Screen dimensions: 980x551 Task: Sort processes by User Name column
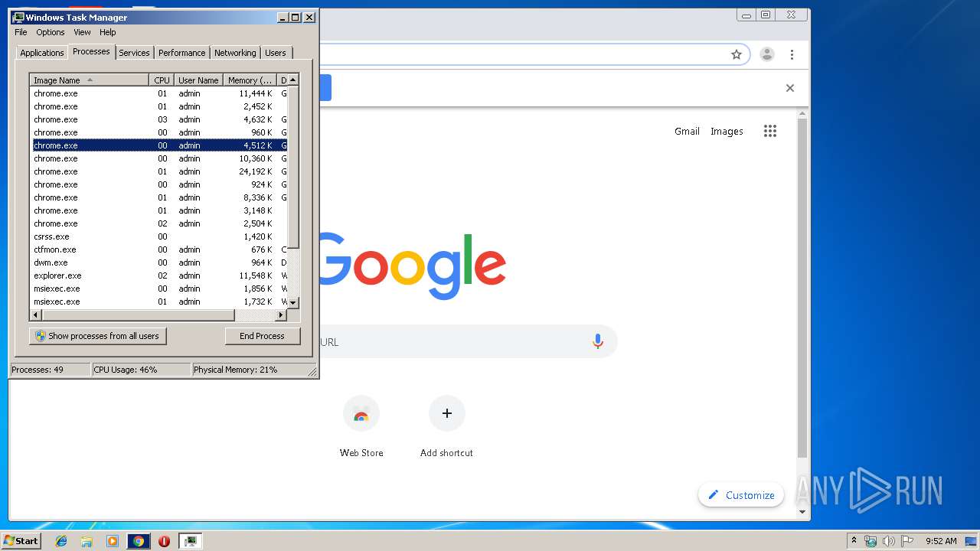click(198, 80)
